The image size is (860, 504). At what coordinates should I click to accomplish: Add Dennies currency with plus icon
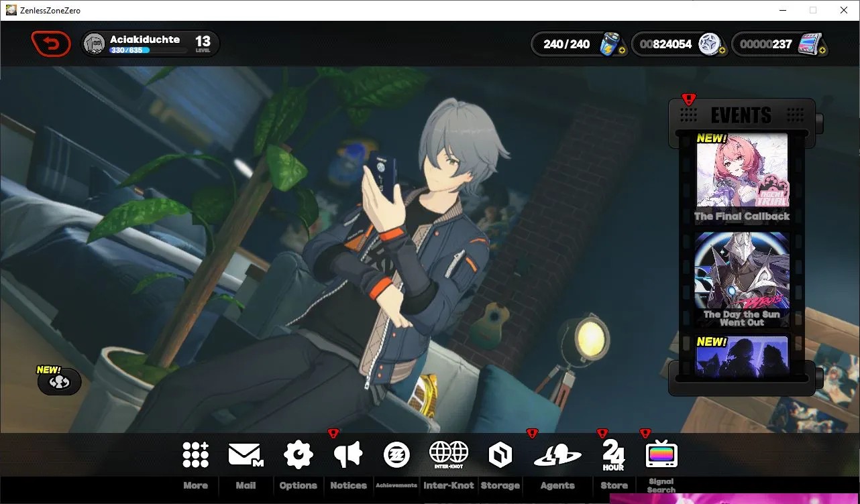tap(722, 50)
